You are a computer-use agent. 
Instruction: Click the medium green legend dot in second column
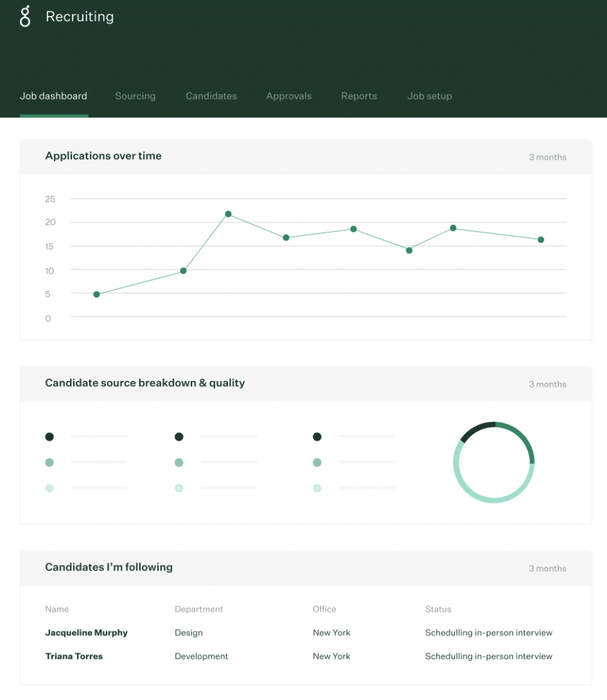(178, 462)
